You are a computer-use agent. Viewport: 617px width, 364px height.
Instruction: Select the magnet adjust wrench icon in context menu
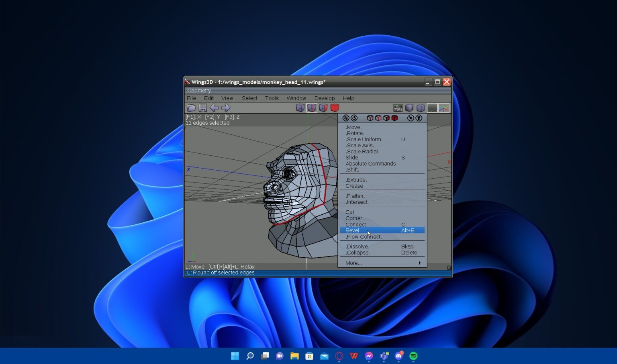click(419, 118)
